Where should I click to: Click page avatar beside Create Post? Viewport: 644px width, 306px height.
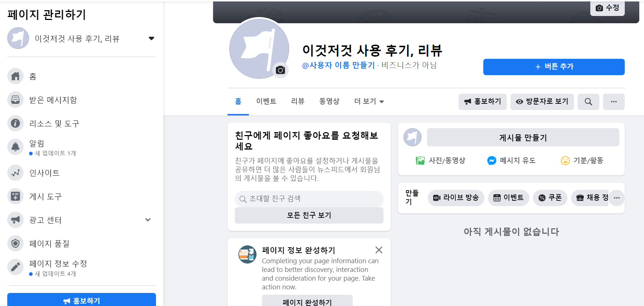[413, 137]
